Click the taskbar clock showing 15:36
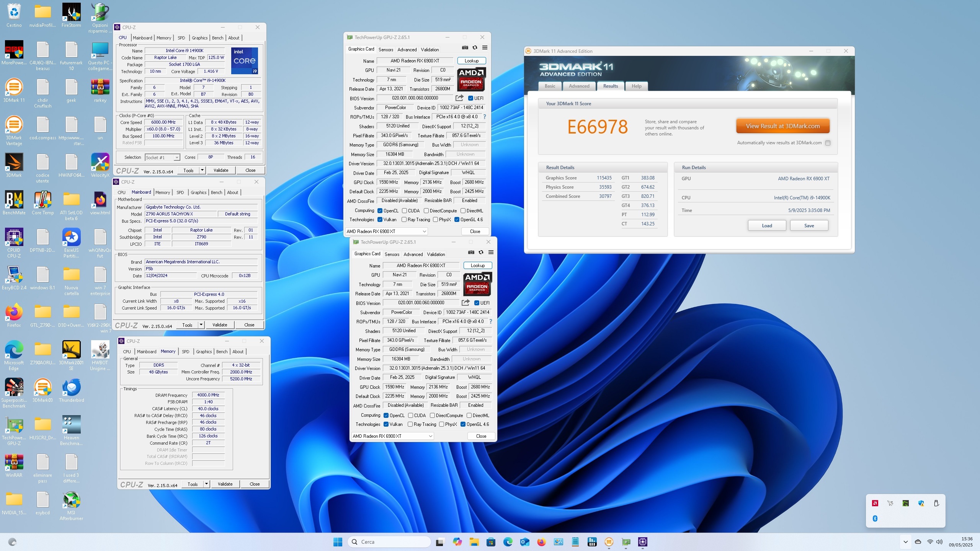This screenshot has width=980, height=551. 960,542
